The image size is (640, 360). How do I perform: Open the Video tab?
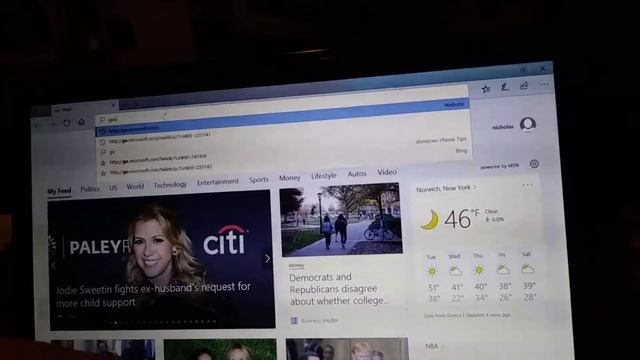[x=387, y=172]
